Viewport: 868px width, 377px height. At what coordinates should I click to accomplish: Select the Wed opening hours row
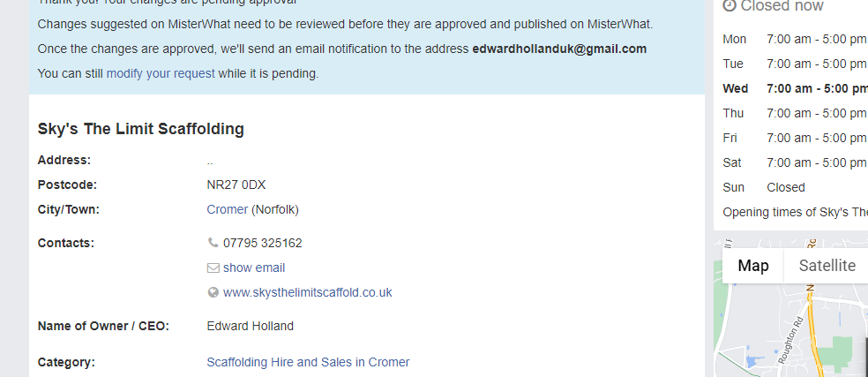click(x=794, y=88)
